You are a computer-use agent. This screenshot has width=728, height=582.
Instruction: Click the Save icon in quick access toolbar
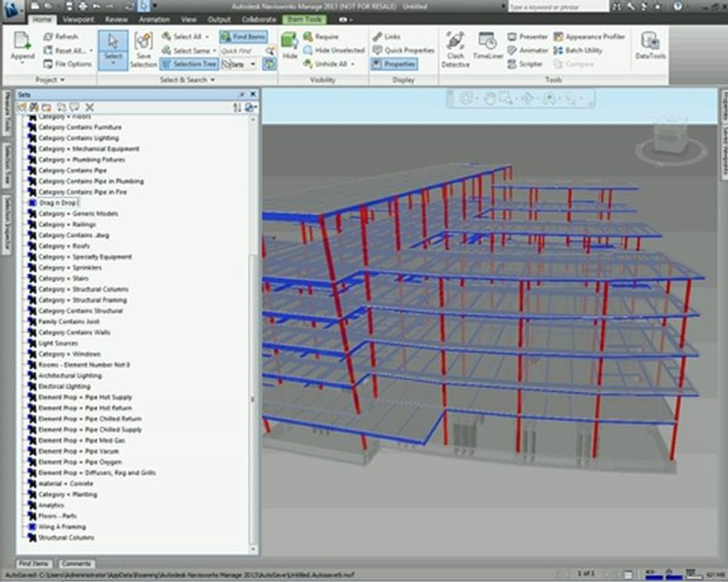[70, 6]
